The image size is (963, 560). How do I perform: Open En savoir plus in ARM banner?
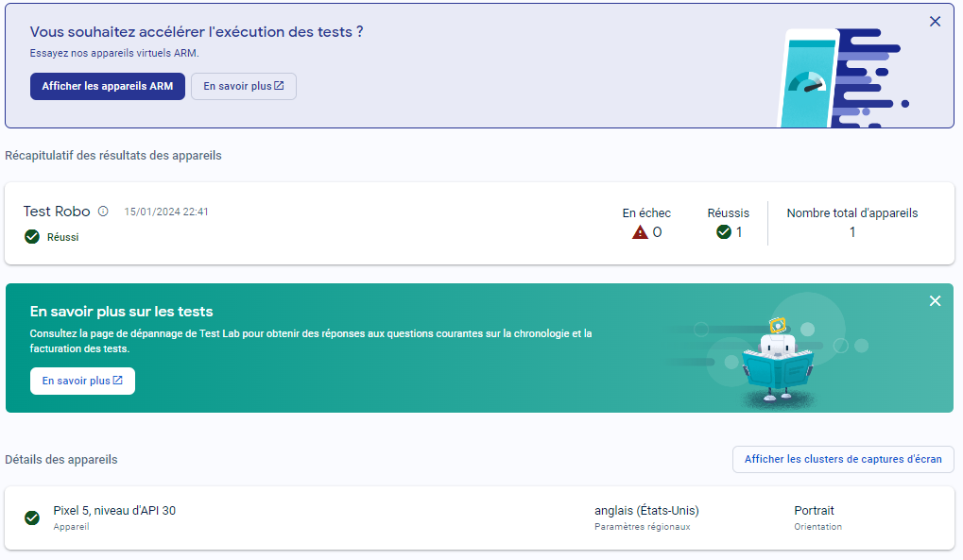tap(243, 86)
